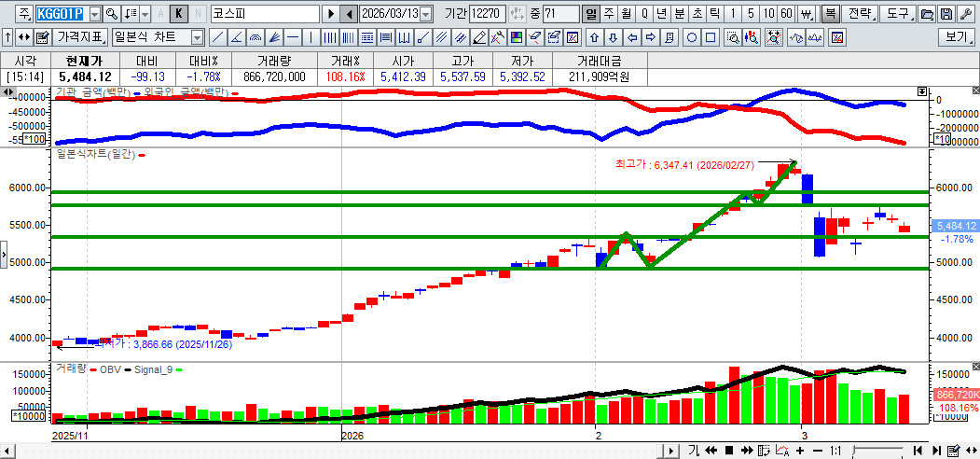Click the 보기 view button

click(x=958, y=37)
